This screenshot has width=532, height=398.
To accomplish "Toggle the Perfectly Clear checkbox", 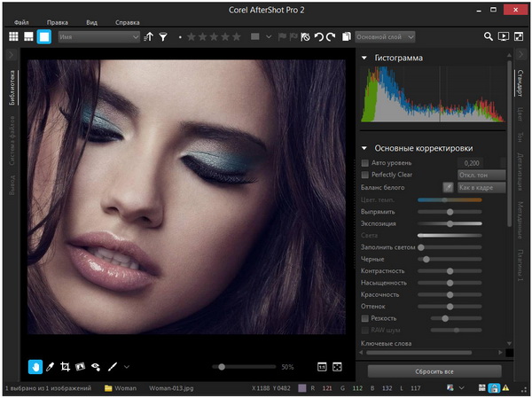I will point(365,176).
